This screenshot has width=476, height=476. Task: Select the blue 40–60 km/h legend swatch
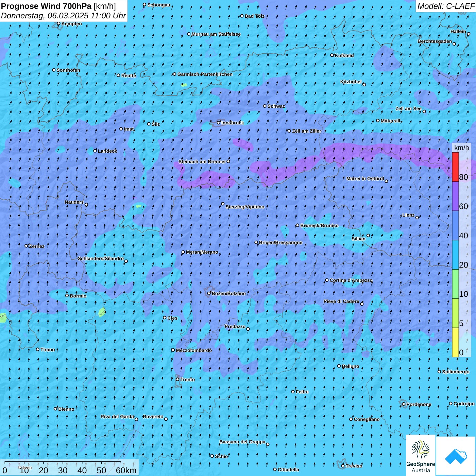pos(455,226)
